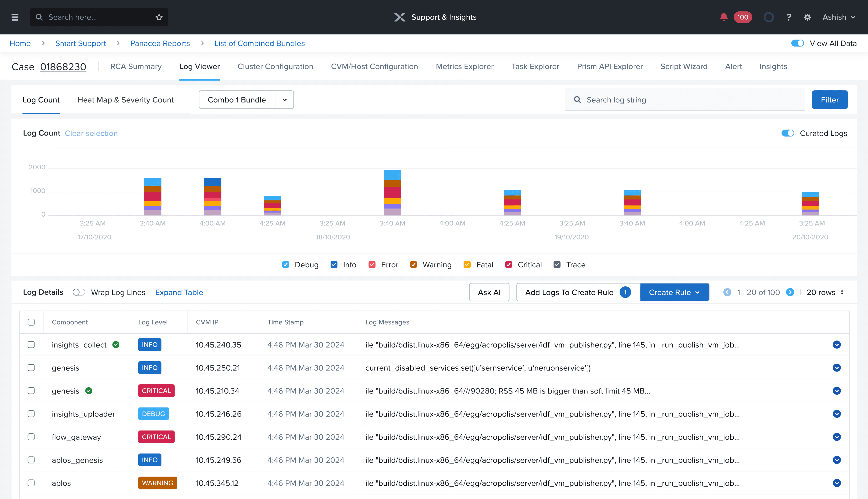Screen dimensions: 868x499
Task: Uncheck the Critical severity checkbox
Action: [x=509, y=265]
